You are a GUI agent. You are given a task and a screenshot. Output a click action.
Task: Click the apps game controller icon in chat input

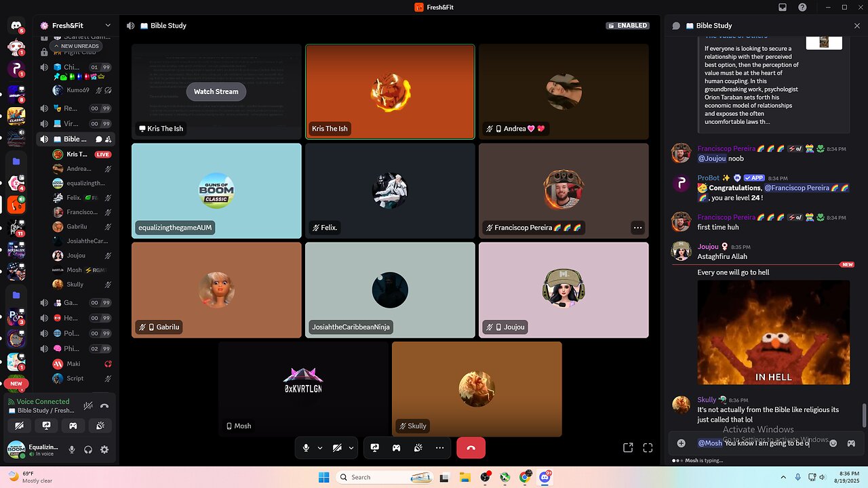click(x=851, y=443)
